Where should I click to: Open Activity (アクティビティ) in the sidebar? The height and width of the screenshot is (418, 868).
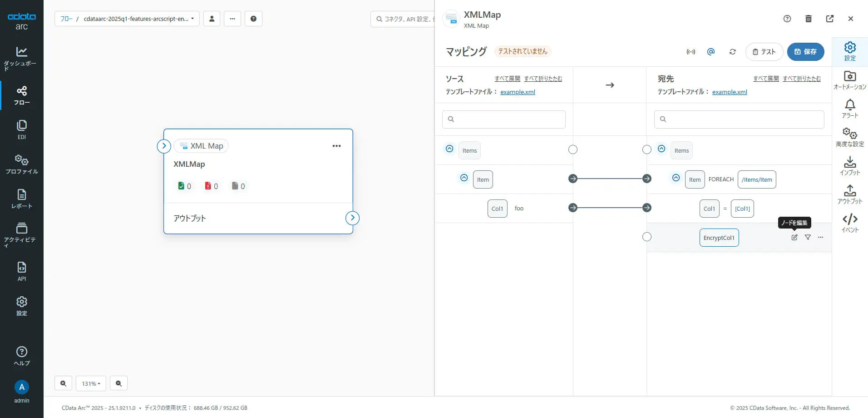[x=21, y=235]
